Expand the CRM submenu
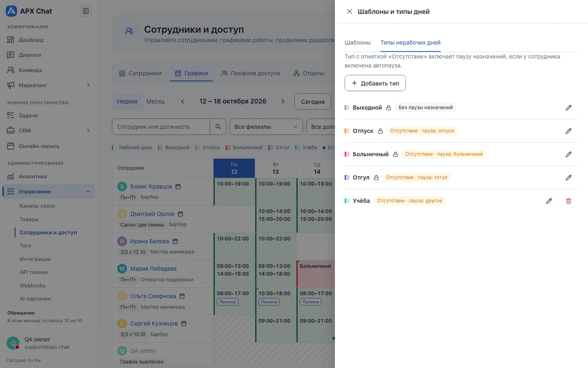Viewport: 588px width, 368px height. pos(88,131)
